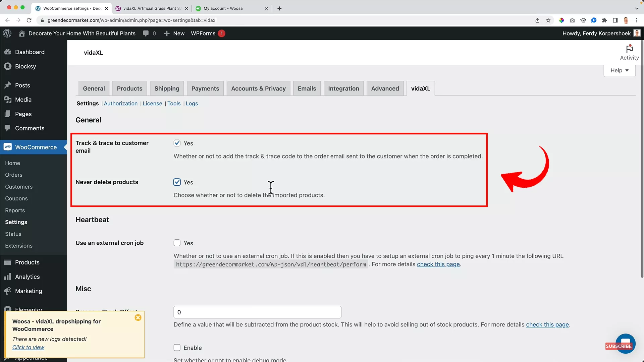Open Analytics from the sidebar
644x362 pixels.
click(27, 277)
